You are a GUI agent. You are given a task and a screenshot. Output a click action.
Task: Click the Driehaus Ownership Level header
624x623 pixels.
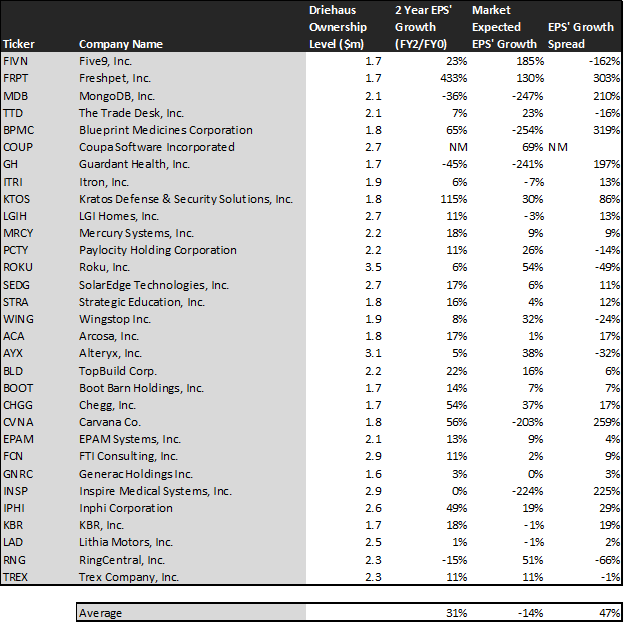click(338, 27)
